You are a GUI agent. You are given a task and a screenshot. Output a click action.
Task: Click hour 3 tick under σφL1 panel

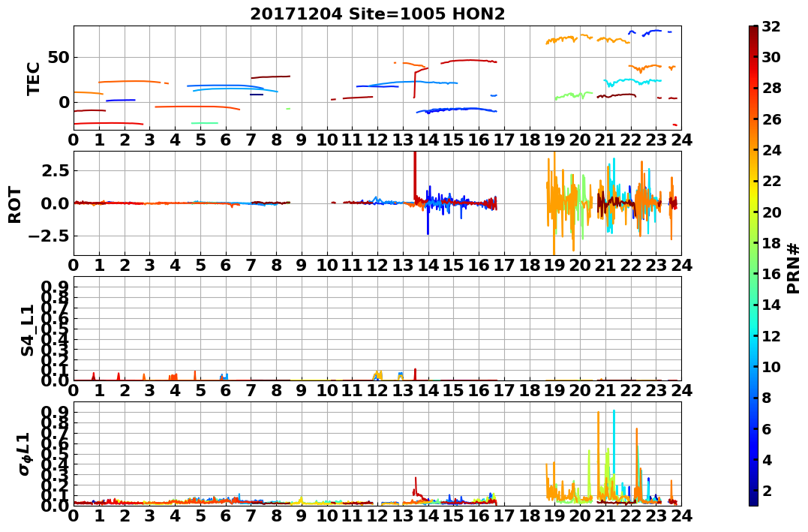(149, 515)
